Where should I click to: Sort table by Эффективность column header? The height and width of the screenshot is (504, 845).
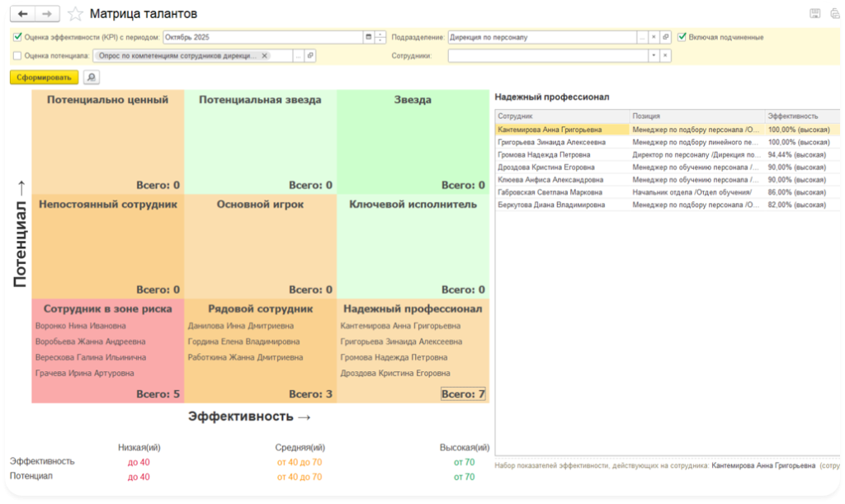click(x=792, y=116)
